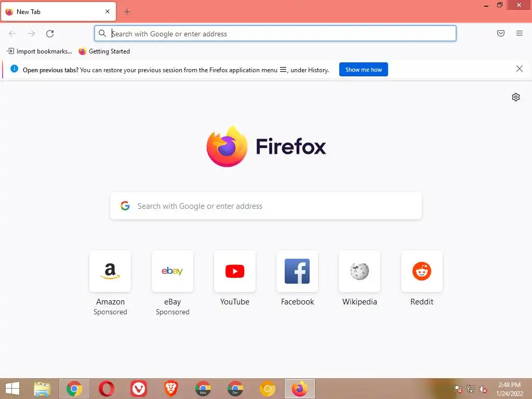
Task: Open Windows Start button
Action: [12, 389]
